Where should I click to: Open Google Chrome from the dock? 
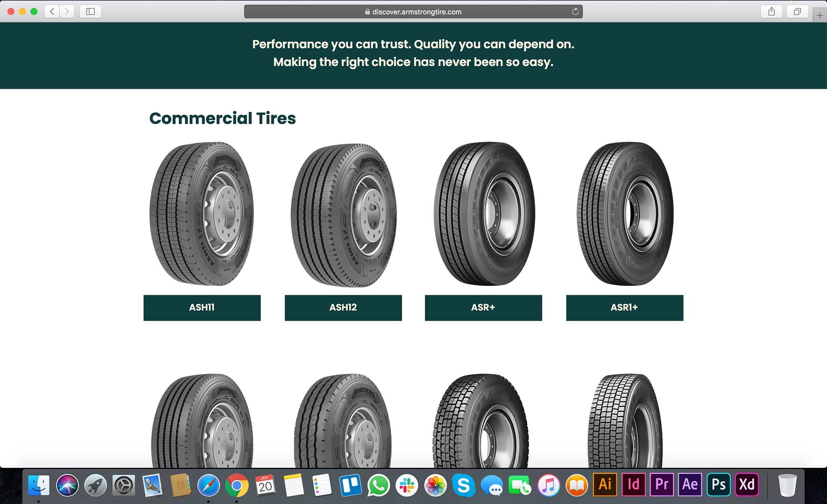[237, 485]
